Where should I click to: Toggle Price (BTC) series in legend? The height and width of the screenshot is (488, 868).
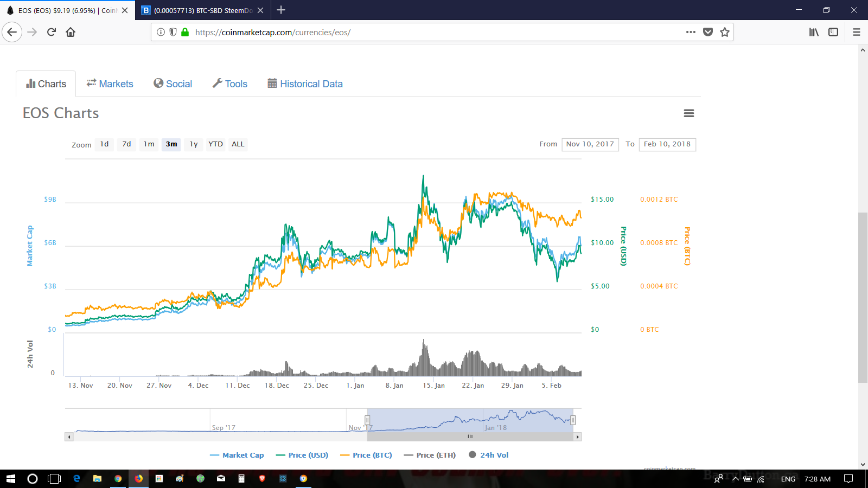pyautogui.click(x=366, y=455)
